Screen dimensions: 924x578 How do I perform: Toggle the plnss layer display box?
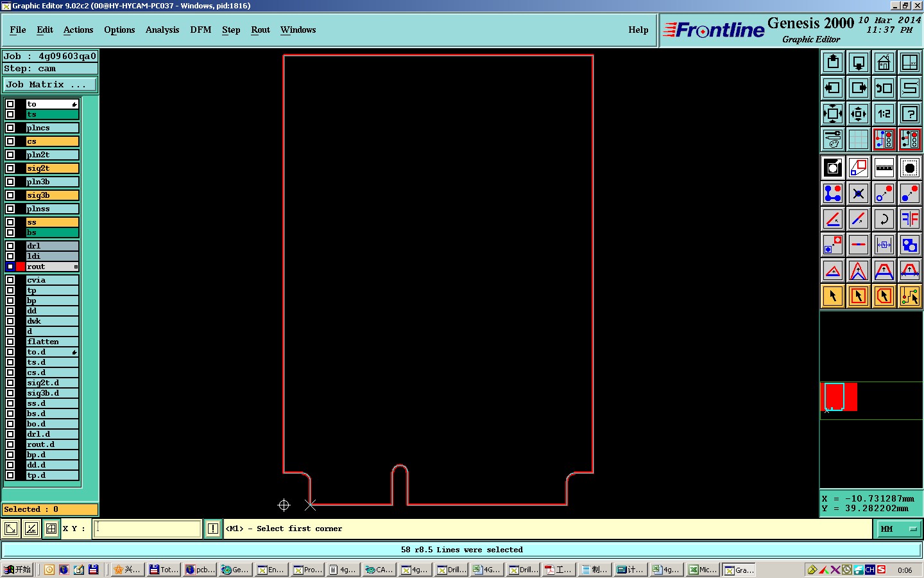[10, 209]
